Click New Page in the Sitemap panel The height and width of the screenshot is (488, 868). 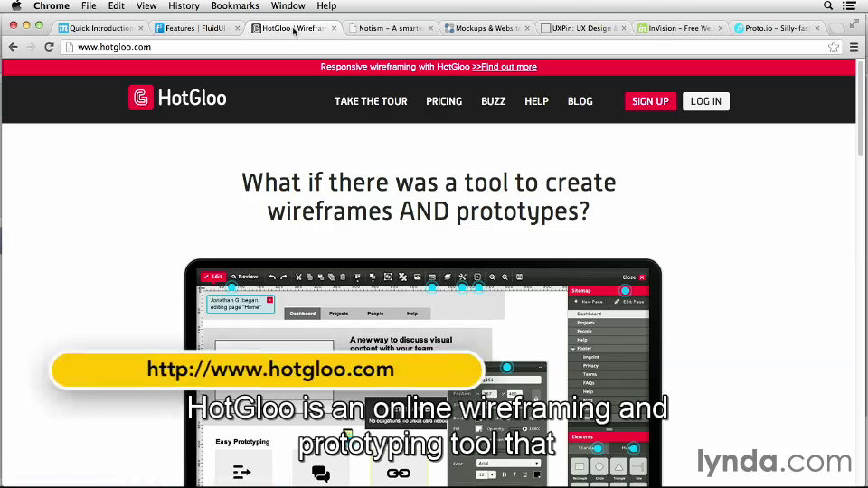(x=589, y=302)
